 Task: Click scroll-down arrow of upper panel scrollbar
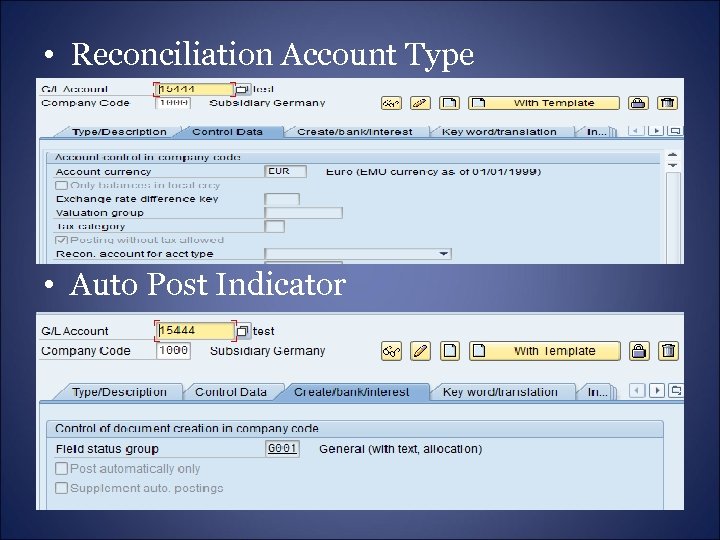pyautogui.click(x=673, y=165)
